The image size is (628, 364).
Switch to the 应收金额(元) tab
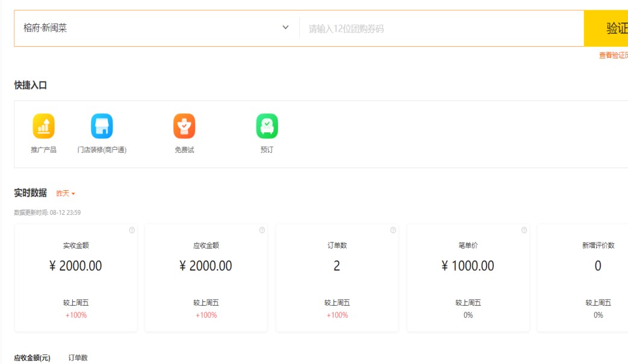[x=33, y=358]
